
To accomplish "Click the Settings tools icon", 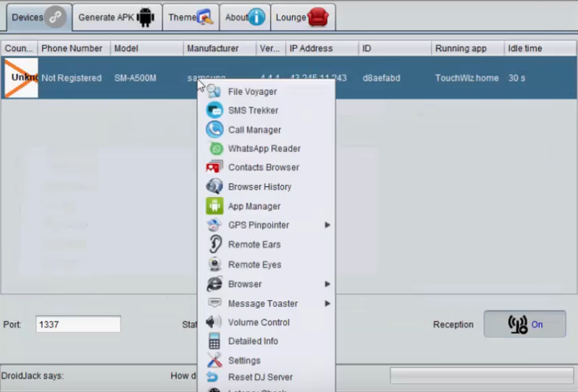I will [x=215, y=360].
